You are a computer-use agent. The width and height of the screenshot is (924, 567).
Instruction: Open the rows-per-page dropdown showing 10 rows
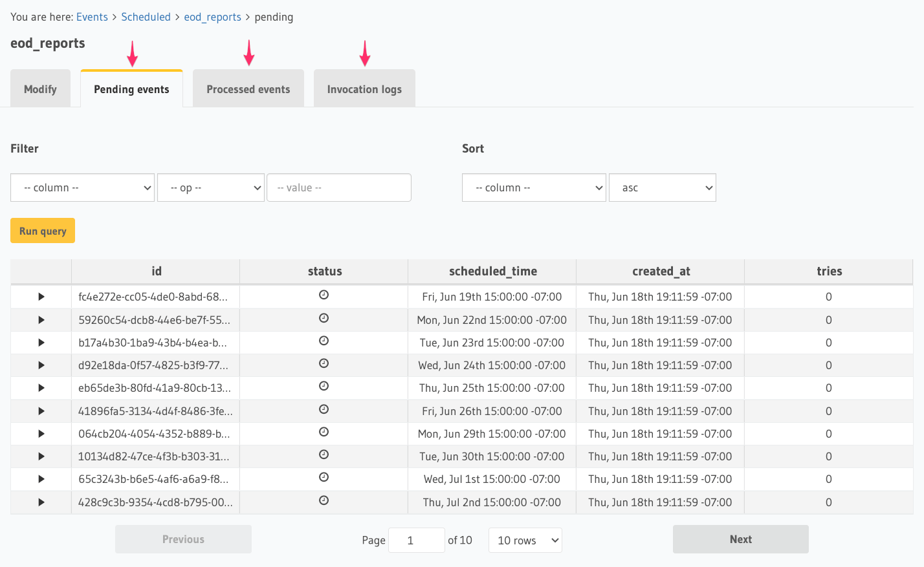pos(525,540)
